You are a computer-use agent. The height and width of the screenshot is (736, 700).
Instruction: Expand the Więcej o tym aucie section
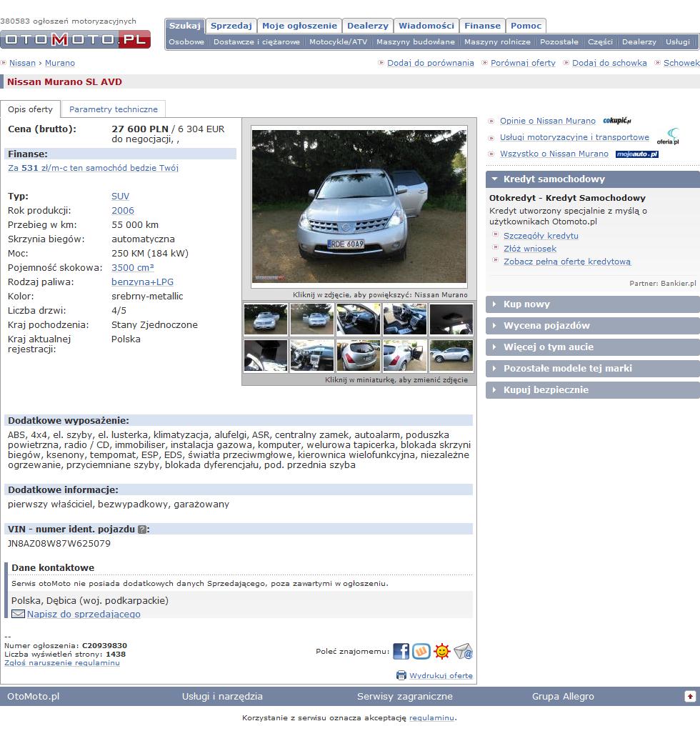pos(593,347)
